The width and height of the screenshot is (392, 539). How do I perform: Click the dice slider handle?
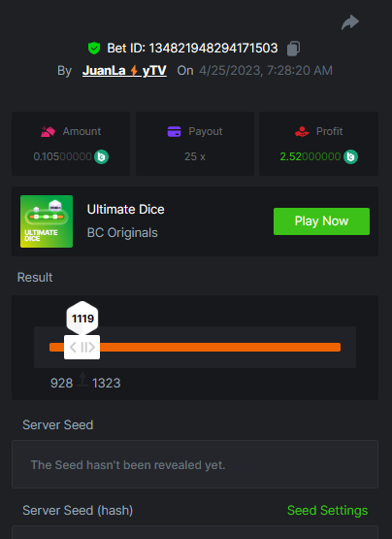(x=82, y=347)
